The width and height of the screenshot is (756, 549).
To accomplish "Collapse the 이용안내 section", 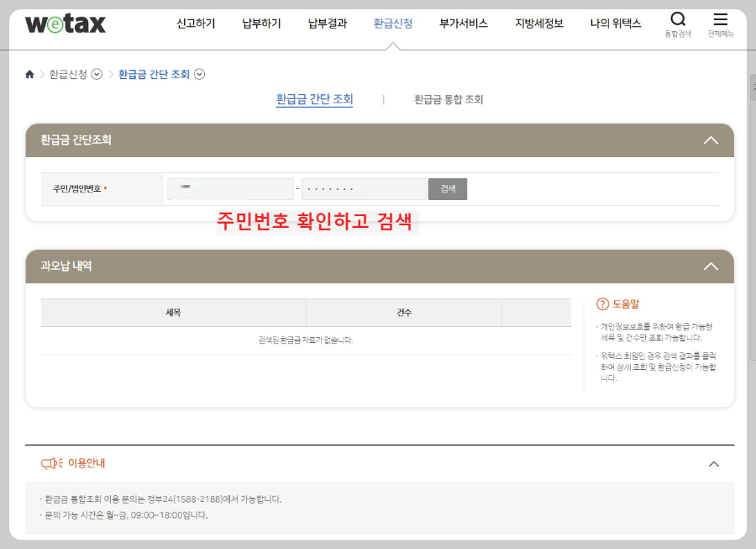I will click(x=713, y=463).
